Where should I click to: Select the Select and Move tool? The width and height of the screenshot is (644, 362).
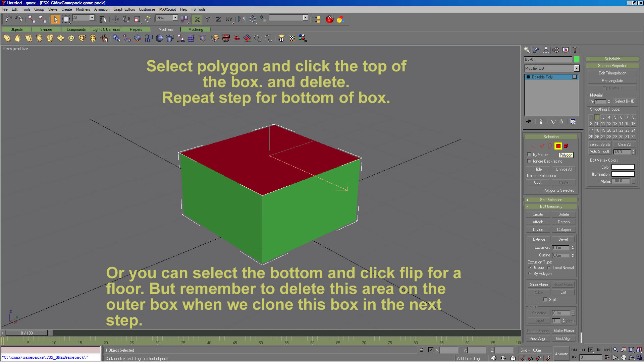click(x=115, y=19)
